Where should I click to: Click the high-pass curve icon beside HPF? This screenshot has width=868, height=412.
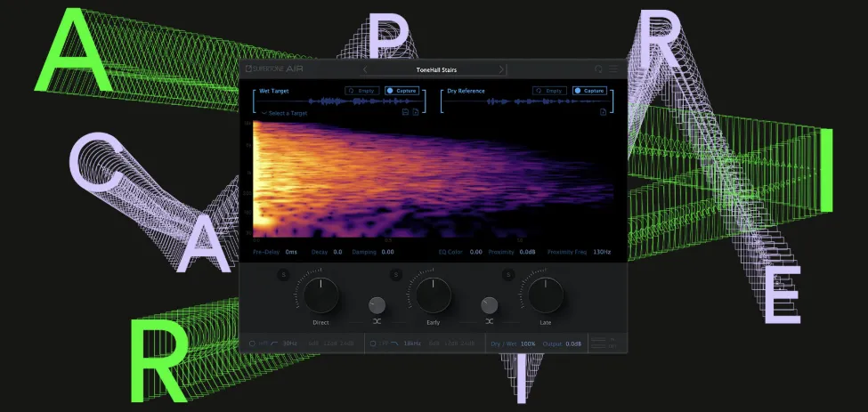click(x=274, y=343)
